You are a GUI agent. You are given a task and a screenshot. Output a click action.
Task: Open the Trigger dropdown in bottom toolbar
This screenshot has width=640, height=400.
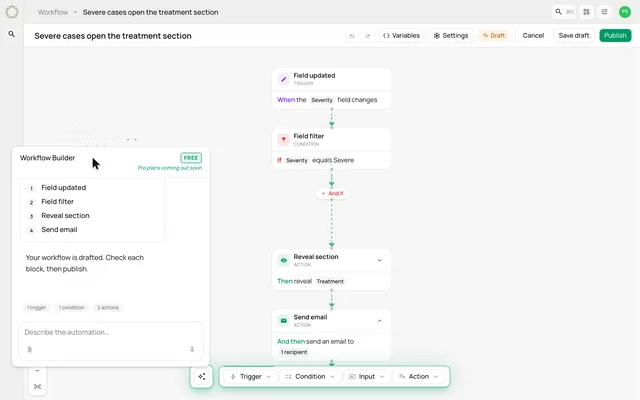pos(250,376)
